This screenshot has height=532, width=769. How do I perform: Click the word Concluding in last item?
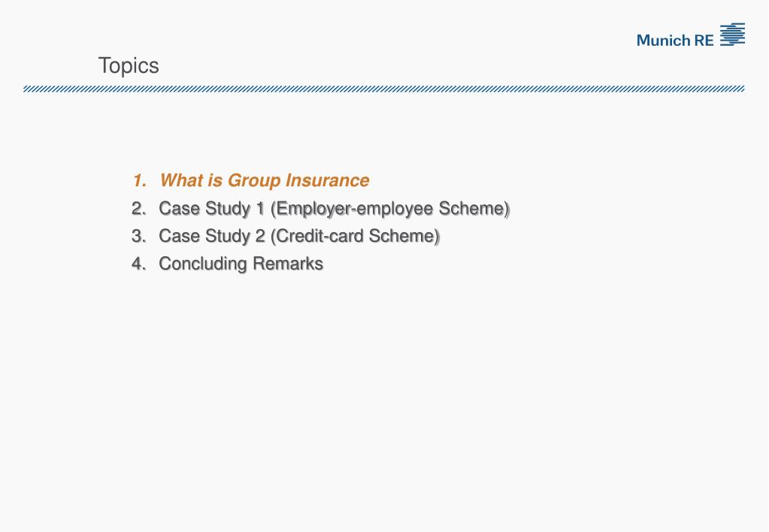click(x=203, y=264)
